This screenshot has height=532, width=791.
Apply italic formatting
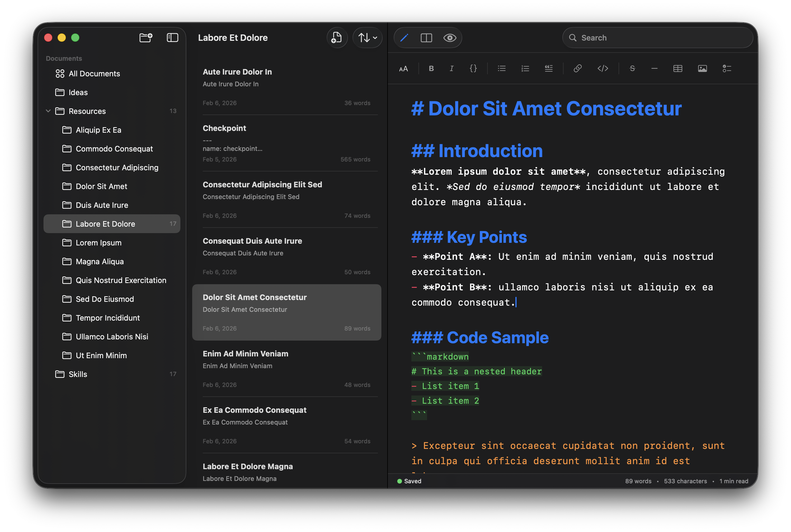click(x=452, y=68)
